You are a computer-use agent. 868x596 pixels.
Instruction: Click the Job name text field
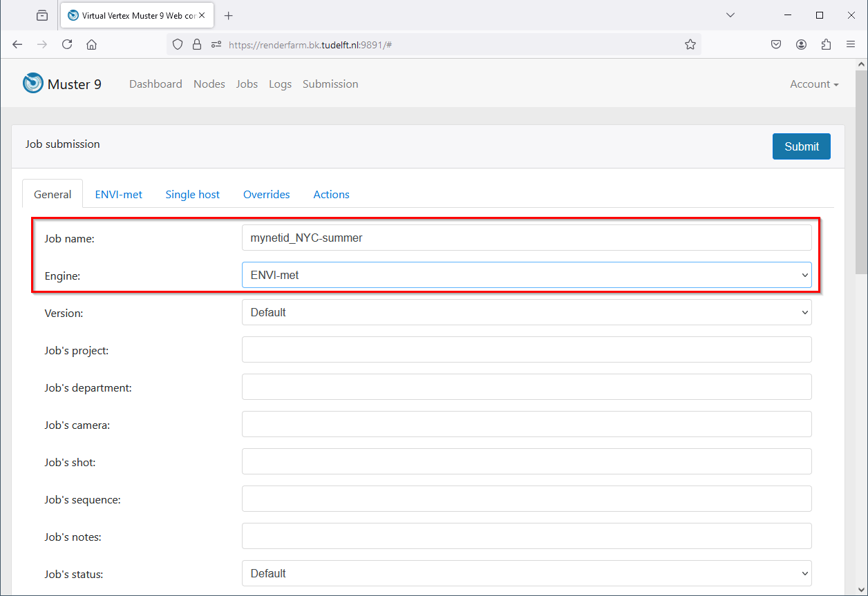pos(526,238)
